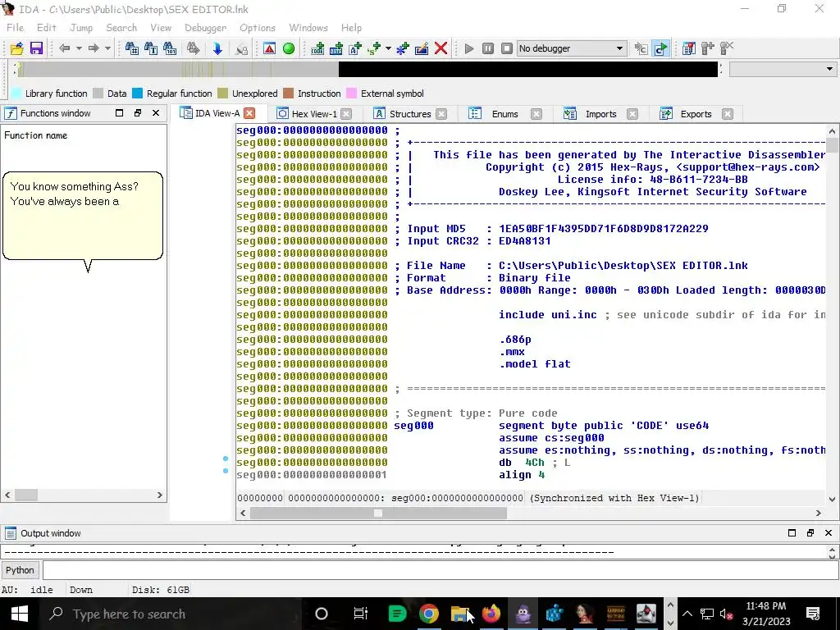The height and width of the screenshot is (630, 840).
Task: Click the green circle toolbar icon
Action: point(289,48)
